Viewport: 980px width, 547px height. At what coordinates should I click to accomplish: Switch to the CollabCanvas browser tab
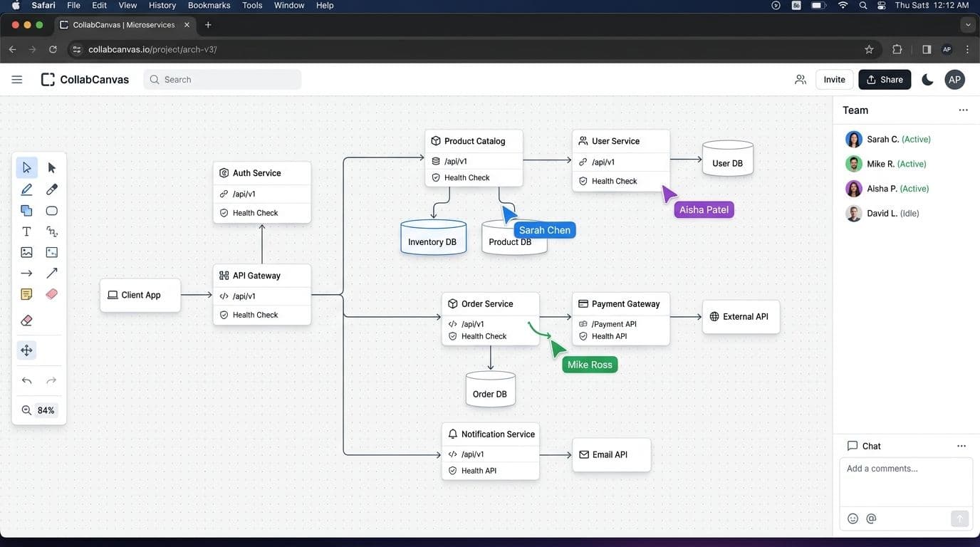tap(123, 25)
